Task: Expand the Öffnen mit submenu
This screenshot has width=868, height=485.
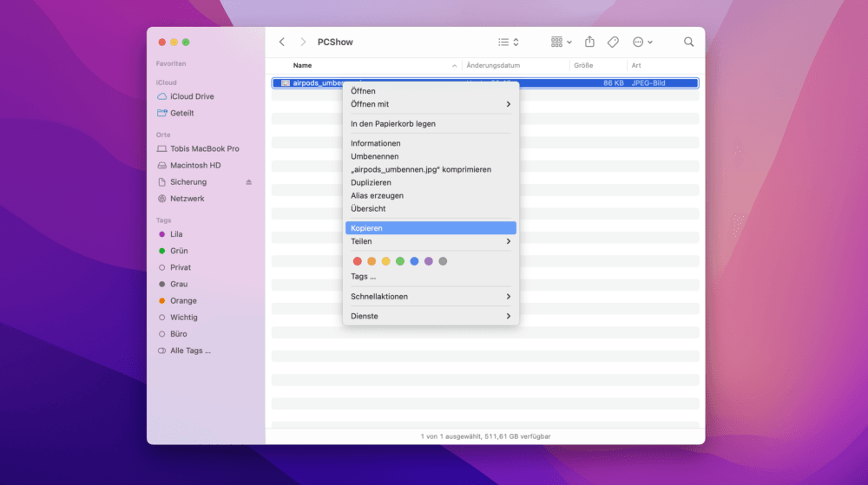Action: coord(431,104)
